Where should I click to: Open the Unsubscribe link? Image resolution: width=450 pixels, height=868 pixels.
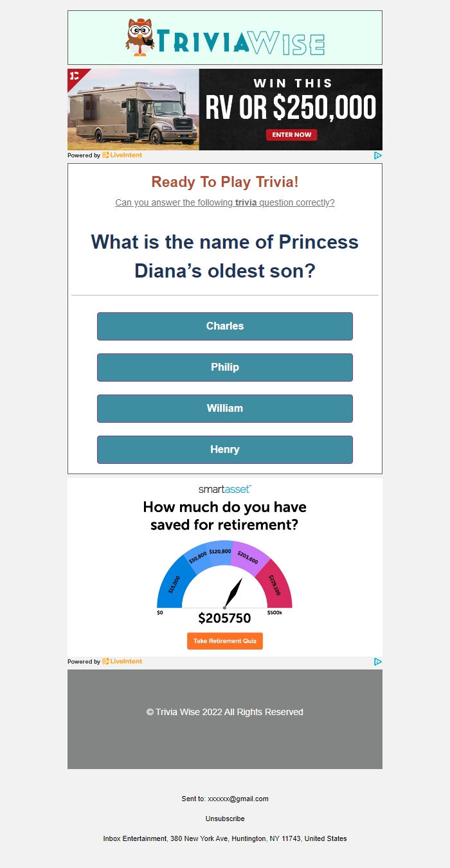tap(224, 819)
